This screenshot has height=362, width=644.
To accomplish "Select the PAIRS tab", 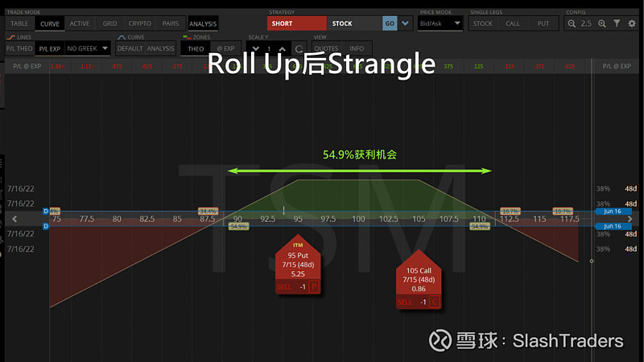I will pos(171,23).
